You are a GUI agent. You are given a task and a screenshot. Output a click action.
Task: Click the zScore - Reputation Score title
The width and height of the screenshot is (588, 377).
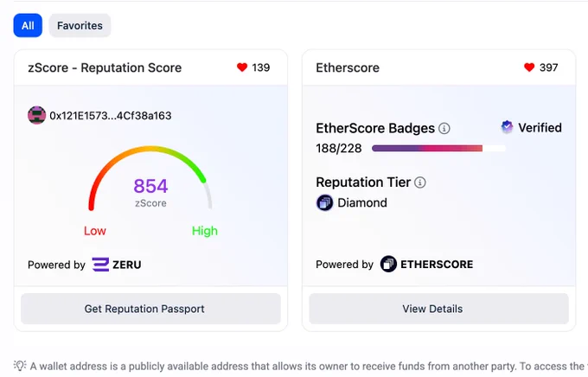(x=105, y=68)
